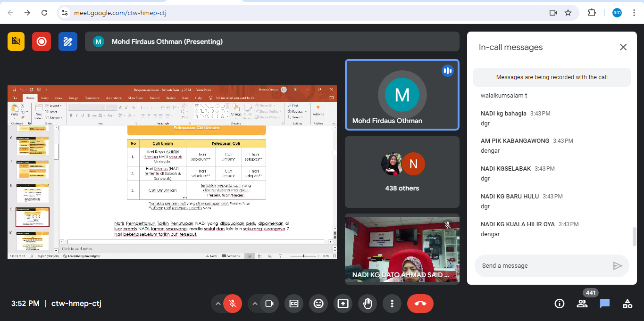Start presenting with the share screen button
This screenshot has height=321, width=644.
(343, 304)
